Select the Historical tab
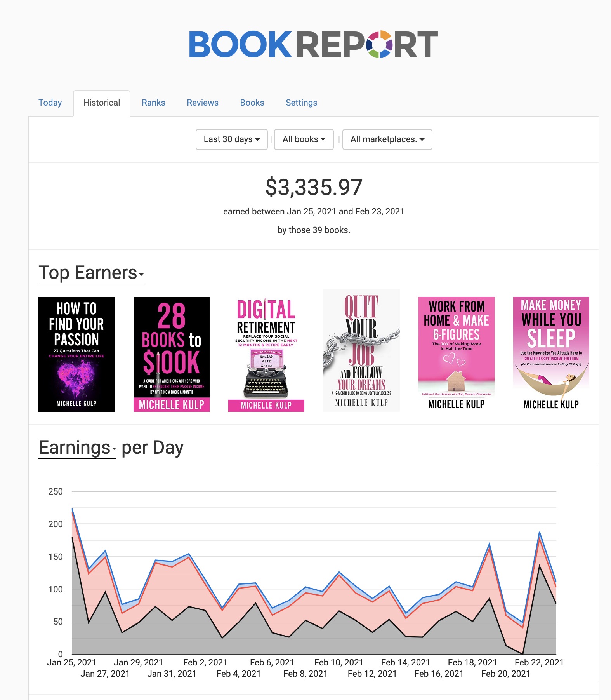This screenshot has width=611, height=700. 102,103
